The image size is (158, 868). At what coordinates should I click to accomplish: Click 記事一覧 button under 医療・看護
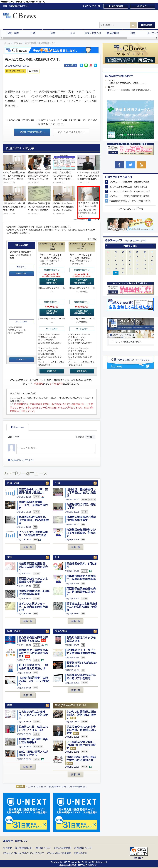coord(28,547)
